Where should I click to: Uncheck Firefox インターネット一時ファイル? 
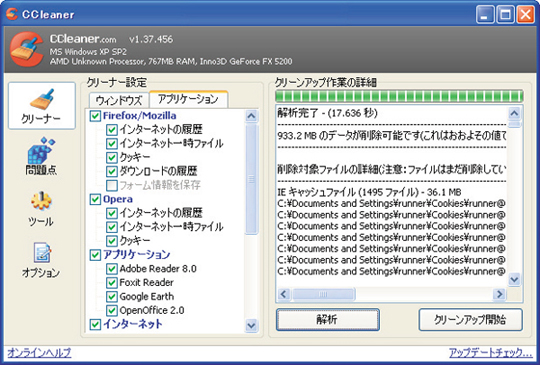coord(112,144)
